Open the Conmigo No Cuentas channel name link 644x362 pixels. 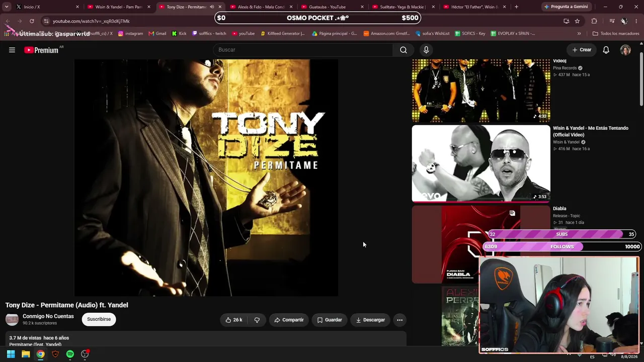click(48, 316)
